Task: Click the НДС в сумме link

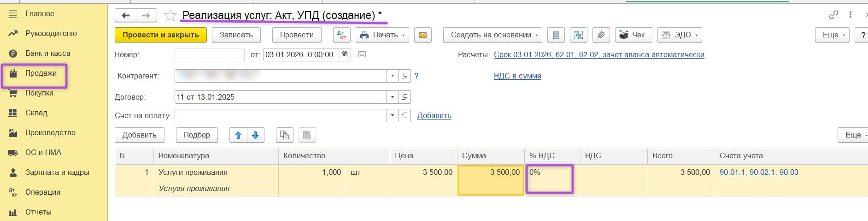Action: pos(517,76)
